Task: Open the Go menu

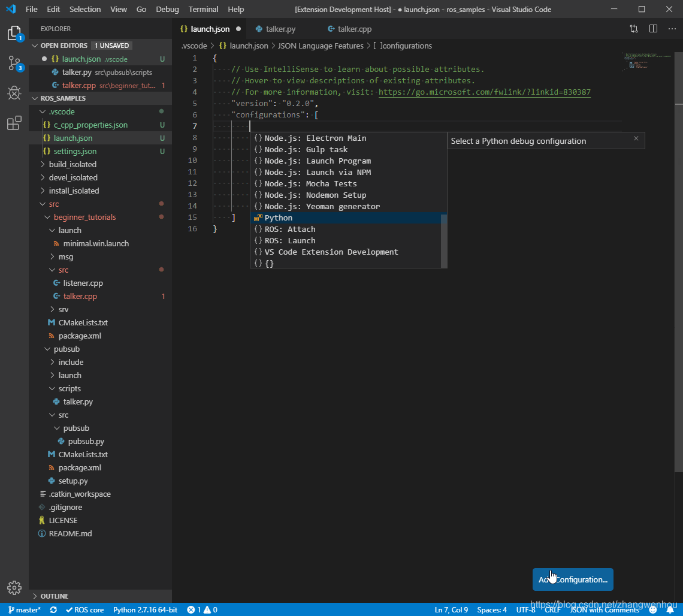Action: pyautogui.click(x=141, y=9)
